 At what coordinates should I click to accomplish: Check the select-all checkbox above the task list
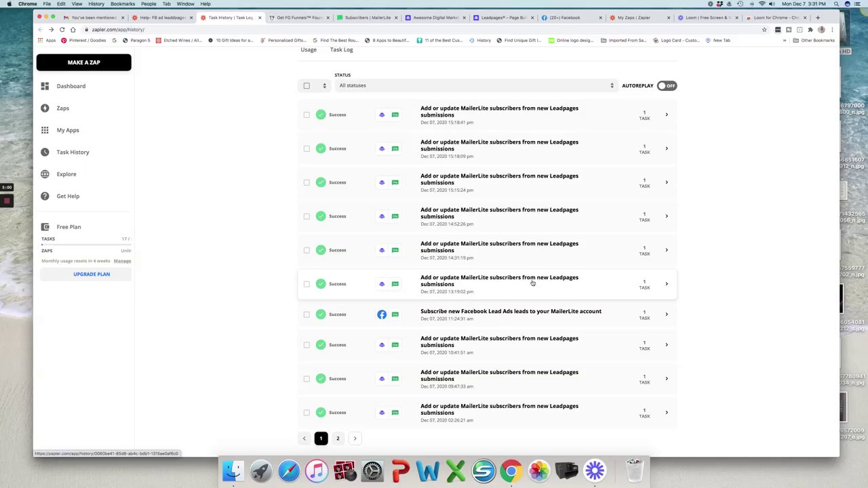click(x=307, y=85)
